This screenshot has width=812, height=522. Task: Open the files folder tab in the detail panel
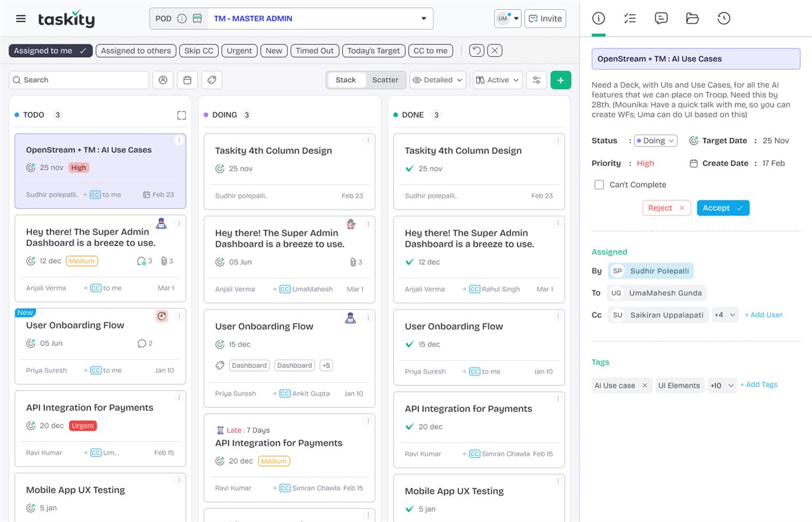click(692, 19)
